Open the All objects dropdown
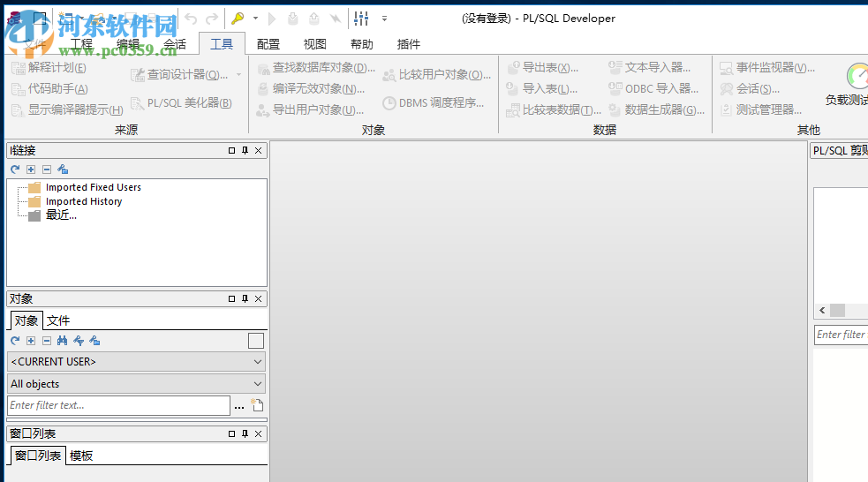The width and height of the screenshot is (868, 482). click(x=136, y=384)
